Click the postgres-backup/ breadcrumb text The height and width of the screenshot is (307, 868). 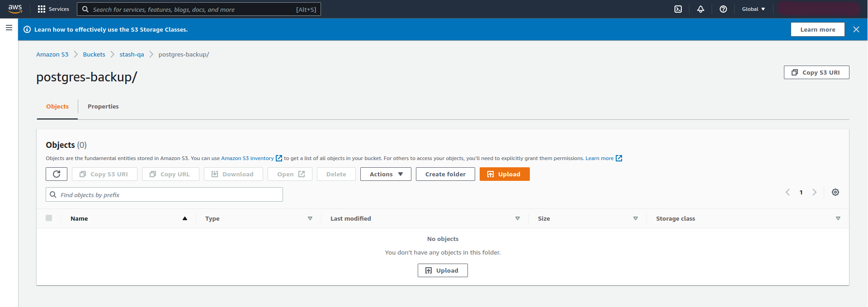click(184, 54)
